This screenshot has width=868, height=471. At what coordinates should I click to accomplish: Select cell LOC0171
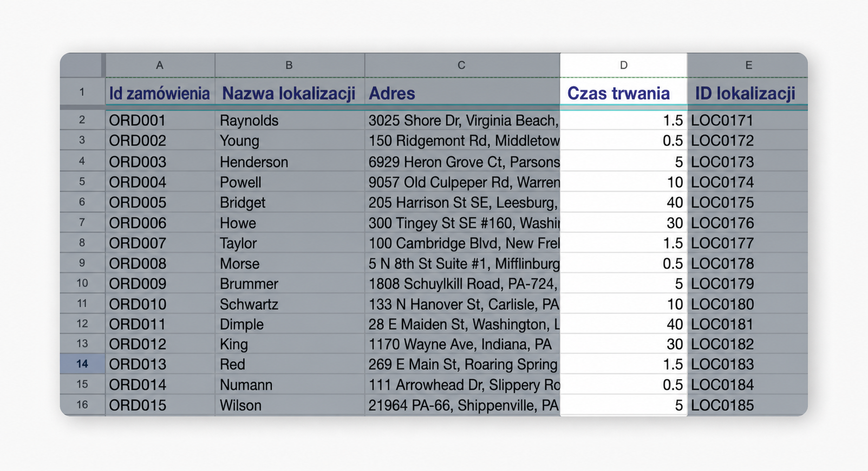[748, 120]
